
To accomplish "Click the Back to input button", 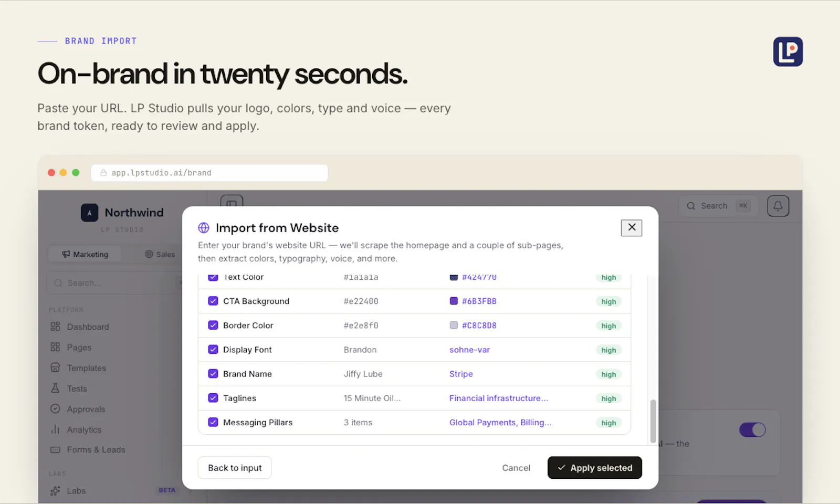I will click(x=235, y=468).
